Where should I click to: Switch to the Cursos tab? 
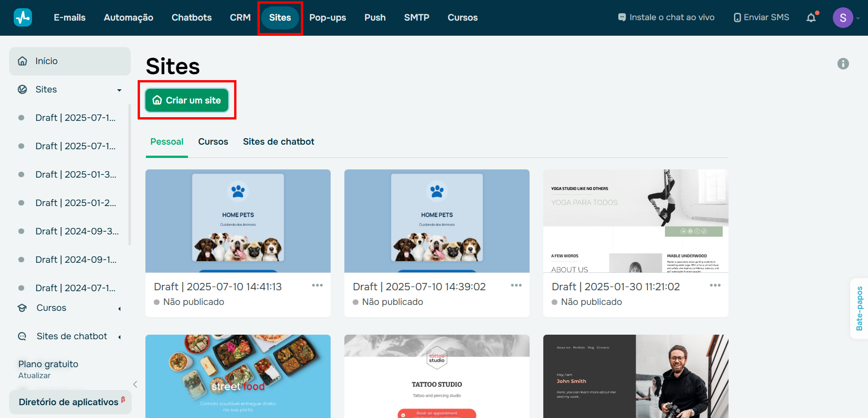click(213, 141)
